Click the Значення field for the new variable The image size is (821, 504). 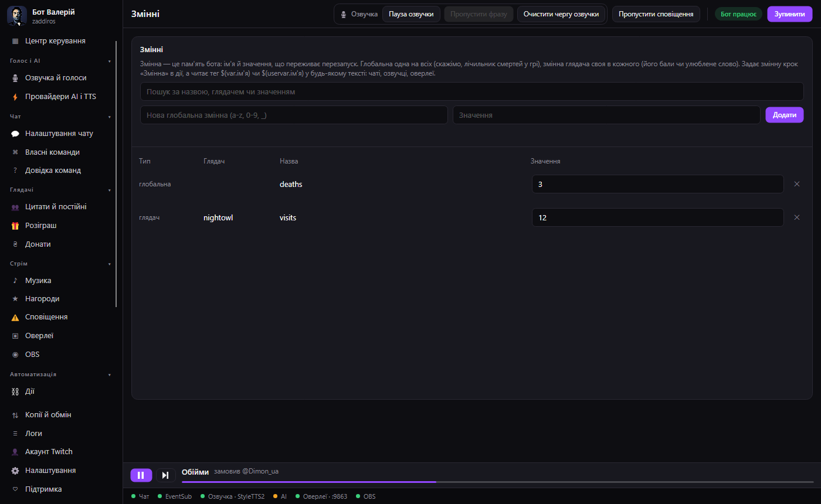coord(606,115)
